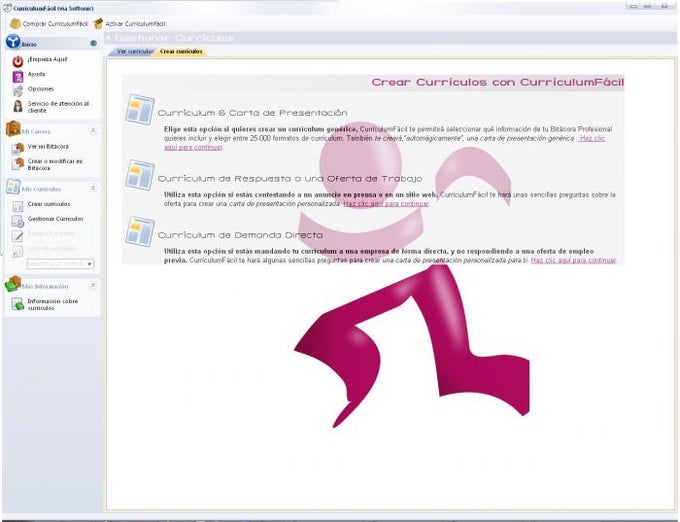Click the Activar CurriculumFácil menu label
This screenshot has height=522, width=680.
(x=135, y=24)
